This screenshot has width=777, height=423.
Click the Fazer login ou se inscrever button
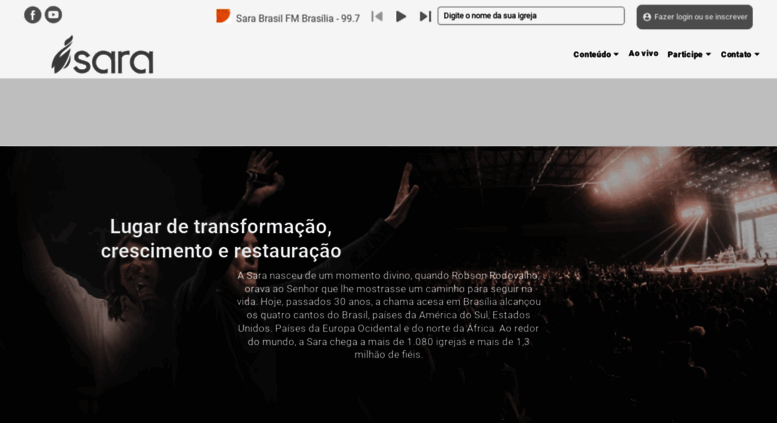(694, 17)
